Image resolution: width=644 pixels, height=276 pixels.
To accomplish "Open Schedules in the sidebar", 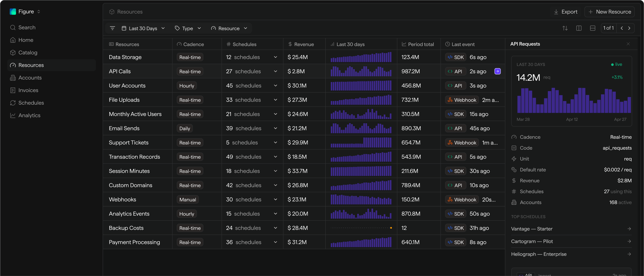I will coord(52,103).
